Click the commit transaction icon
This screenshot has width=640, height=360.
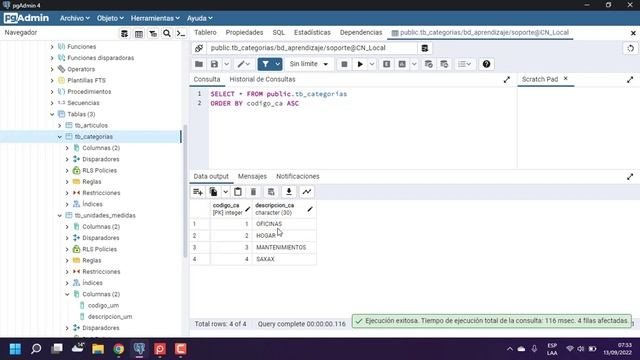click(429, 64)
